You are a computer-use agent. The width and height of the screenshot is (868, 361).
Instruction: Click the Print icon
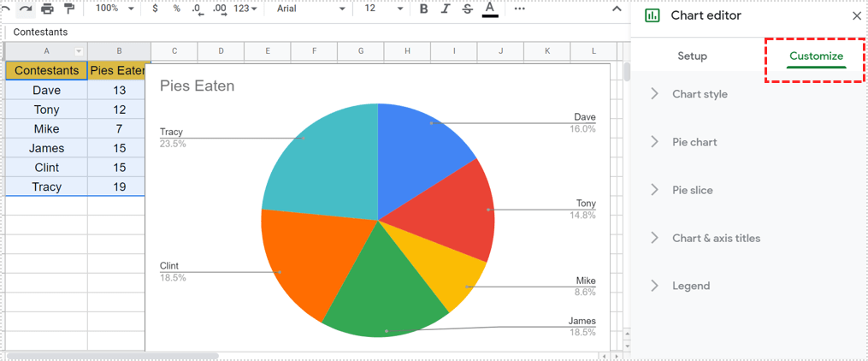coord(47,9)
